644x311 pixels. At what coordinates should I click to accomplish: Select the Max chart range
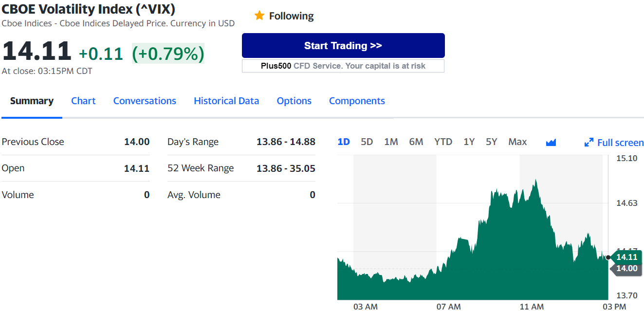(x=517, y=142)
